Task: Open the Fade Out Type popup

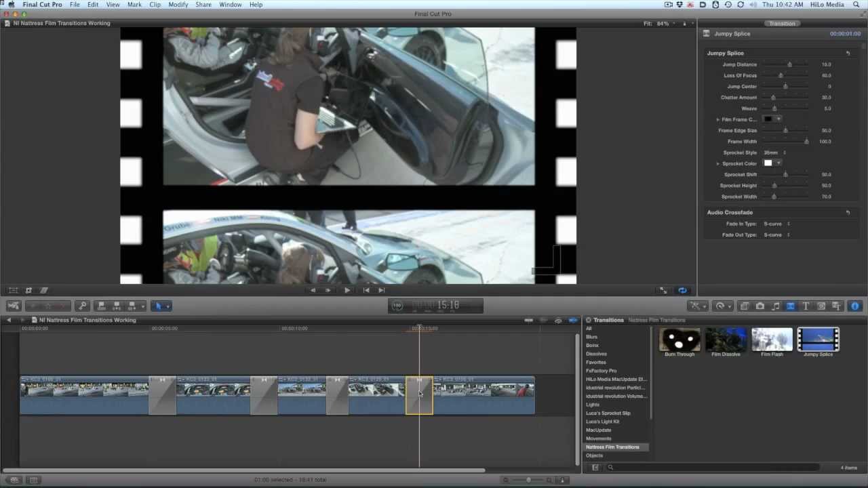Action: [x=776, y=235]
